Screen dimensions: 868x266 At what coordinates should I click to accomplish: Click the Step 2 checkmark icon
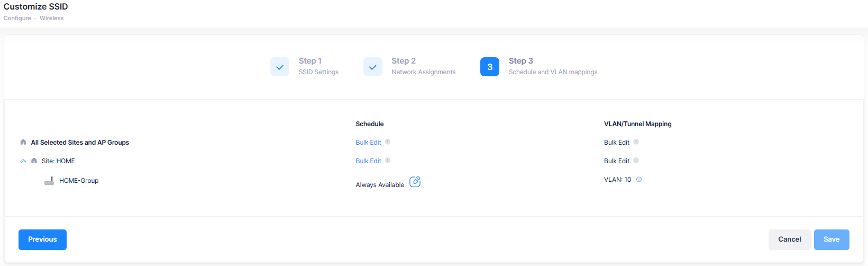click(372, 67)
